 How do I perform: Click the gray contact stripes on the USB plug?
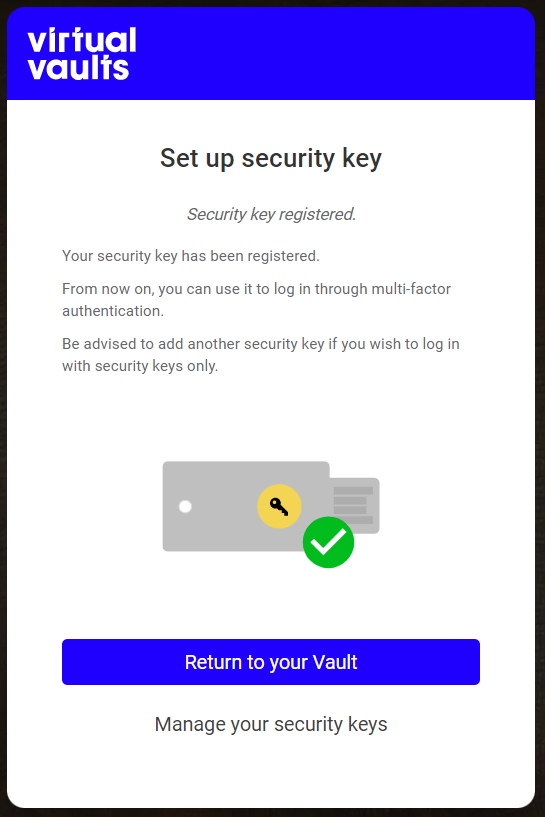pos(353,505)
